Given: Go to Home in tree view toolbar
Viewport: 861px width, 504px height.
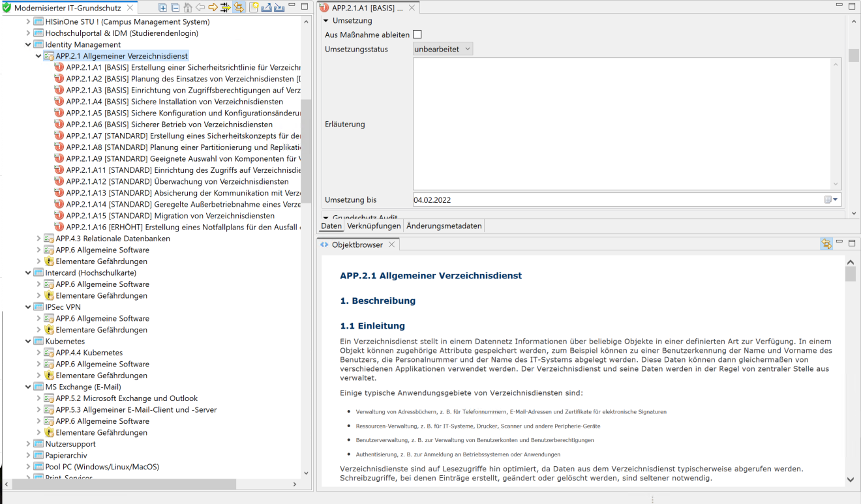Looking at the screenshot, I should pos(188,8).
